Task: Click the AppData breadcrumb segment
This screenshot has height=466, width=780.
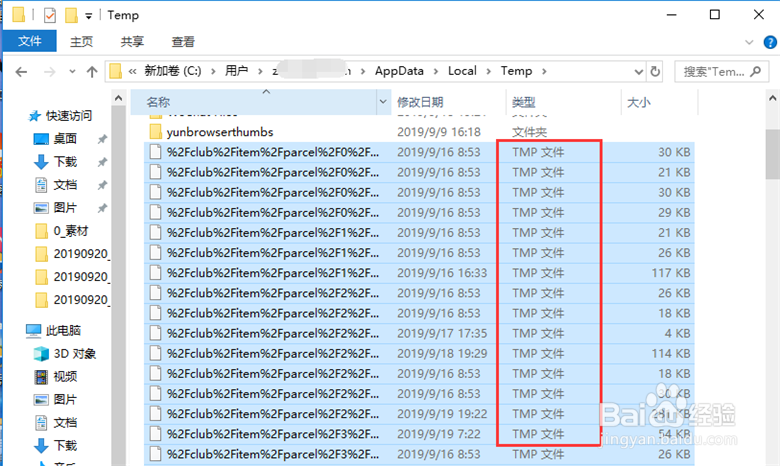Action: [399, 71]
